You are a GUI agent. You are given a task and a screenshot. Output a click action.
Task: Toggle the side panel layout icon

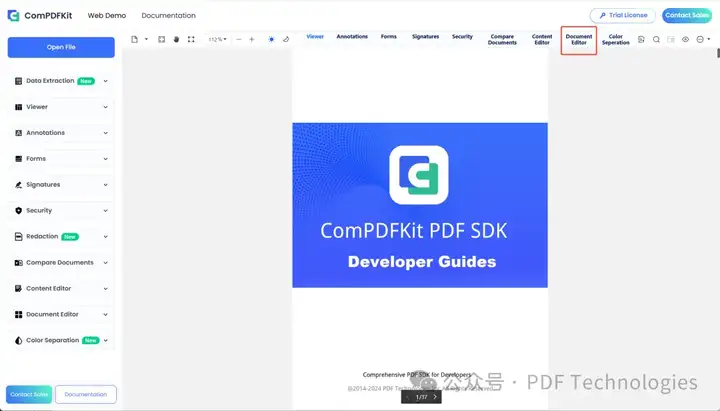coord(671,39)
